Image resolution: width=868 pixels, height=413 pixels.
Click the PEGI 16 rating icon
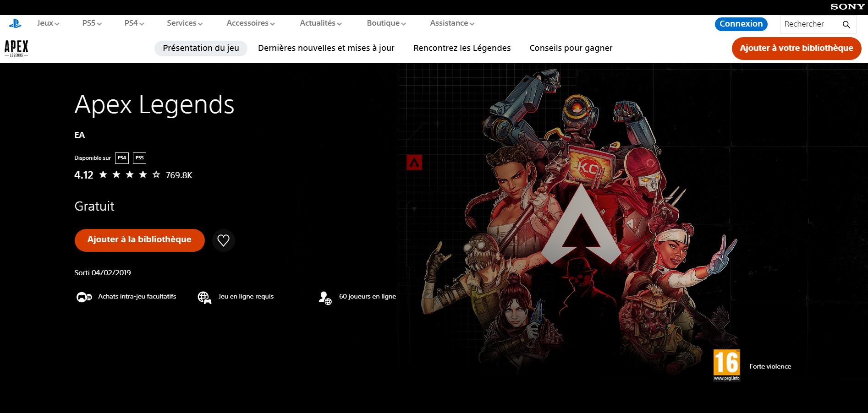pos(728,365)
